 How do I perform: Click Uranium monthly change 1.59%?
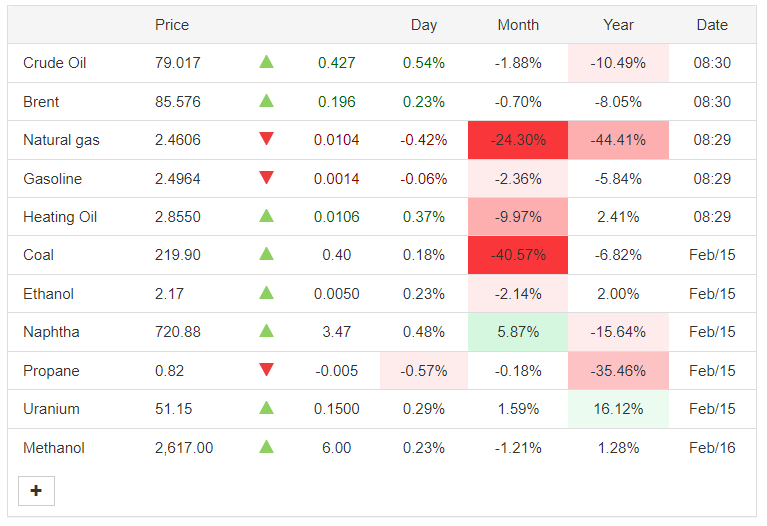point(518,409)
